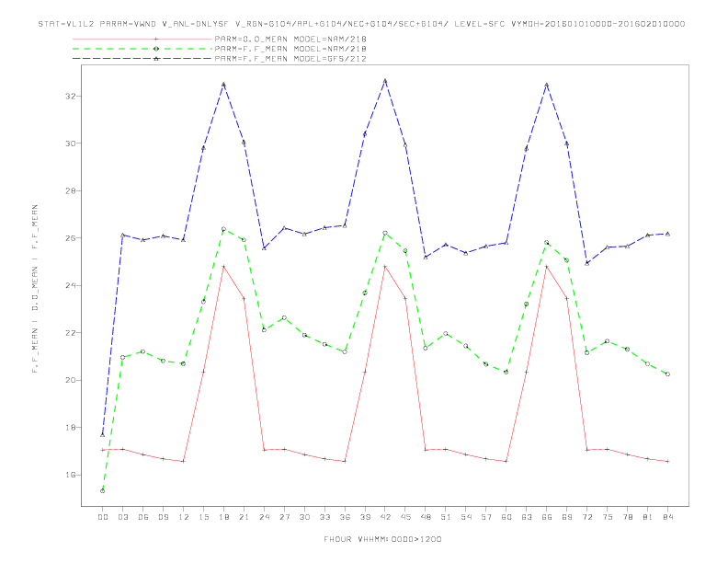Click red observed marker at hour 84

click(x=667, y=461)
